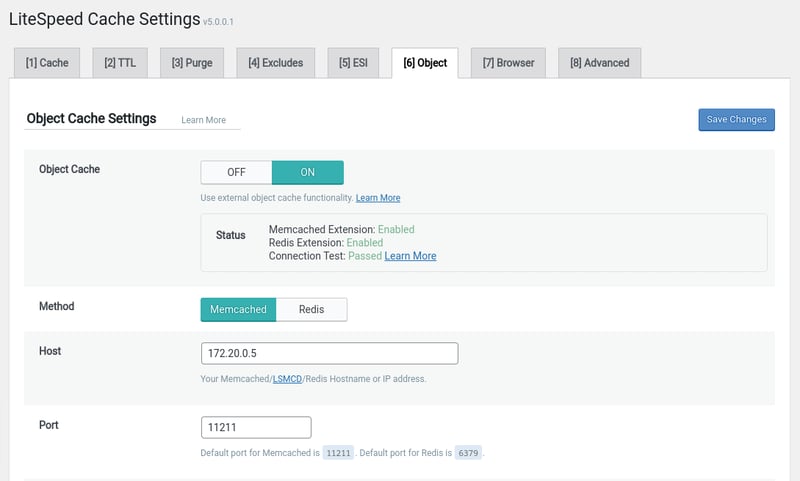Image resolution: width=800 pixels, height=481 pixels.
Task: Choose Redis as the method
Action: point(311,310)
